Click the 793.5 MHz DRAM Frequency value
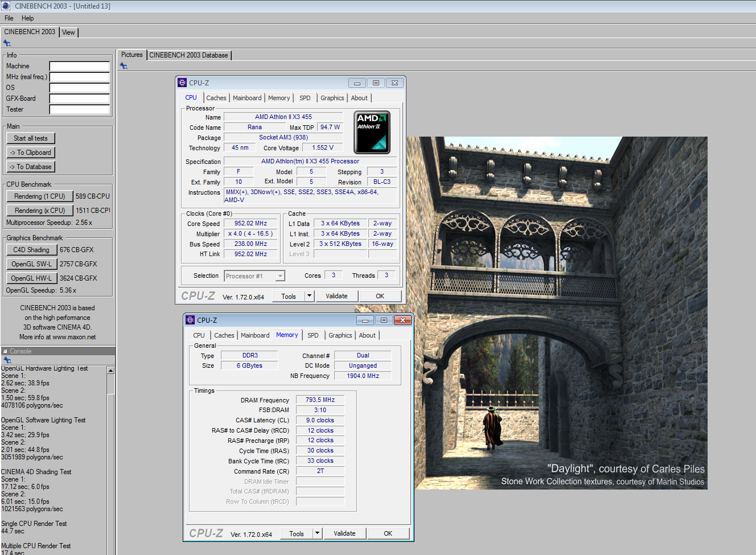This screenshot has height=555, width=756. (x=320, y=400)
